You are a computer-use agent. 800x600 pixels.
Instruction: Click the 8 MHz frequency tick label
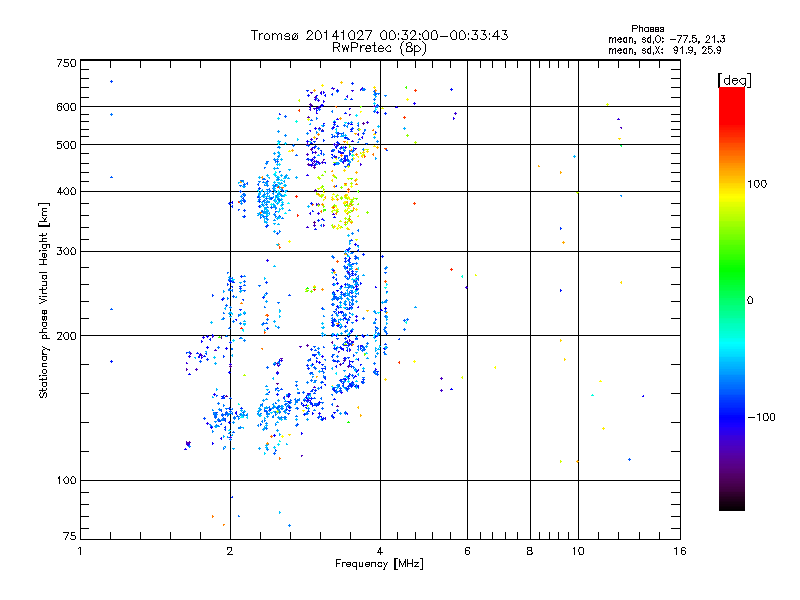[x=530, y=551]
